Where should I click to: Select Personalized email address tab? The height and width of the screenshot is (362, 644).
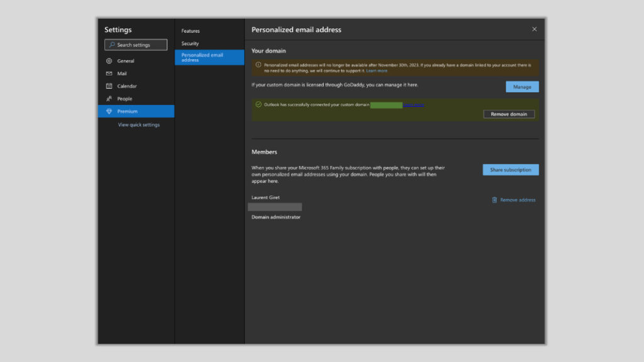point(209,57)
